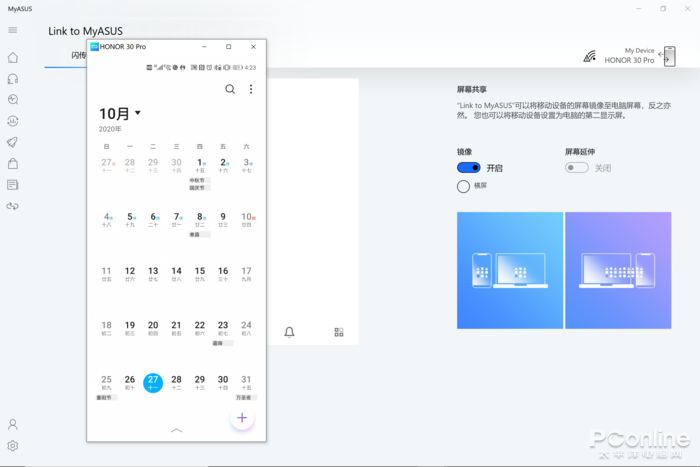Image resolution: width=700 pixels, height=467 pixels.
Task: Open the three-dot more options menu
Action: 251,89
